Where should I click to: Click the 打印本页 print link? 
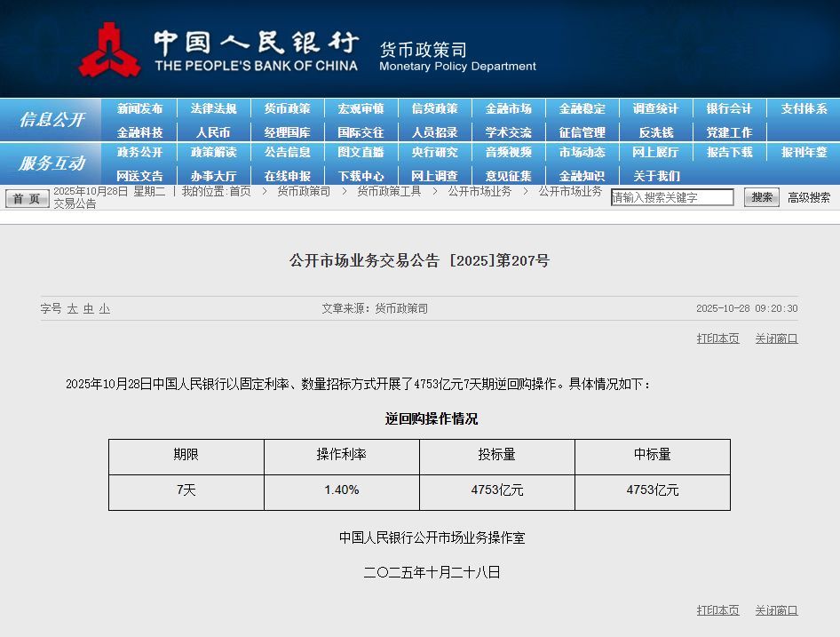tap(717, 338)
